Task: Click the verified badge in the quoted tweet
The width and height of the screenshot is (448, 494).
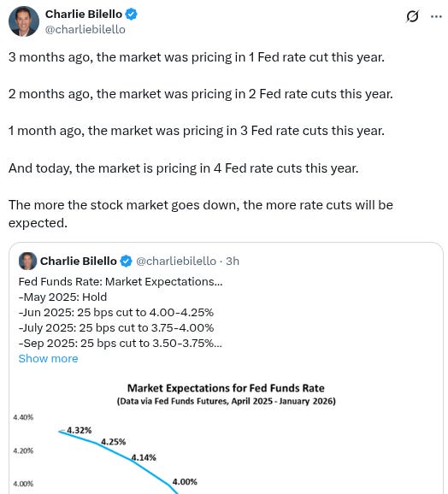Action: click(126, 262)
